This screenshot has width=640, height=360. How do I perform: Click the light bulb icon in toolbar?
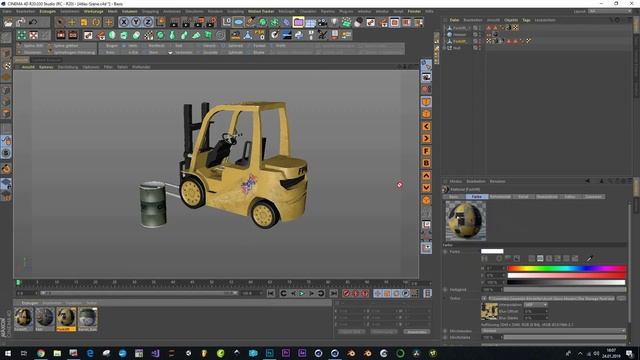(334, 22)
